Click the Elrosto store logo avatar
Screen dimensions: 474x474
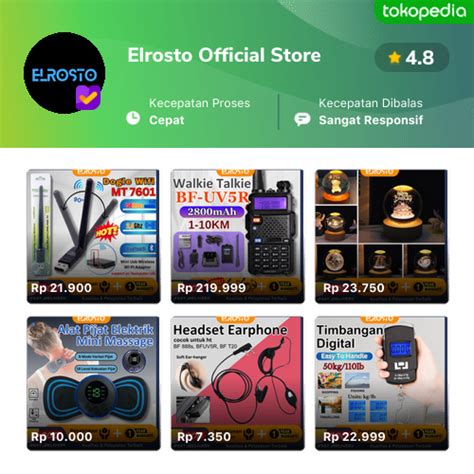(x=65, y=73)
